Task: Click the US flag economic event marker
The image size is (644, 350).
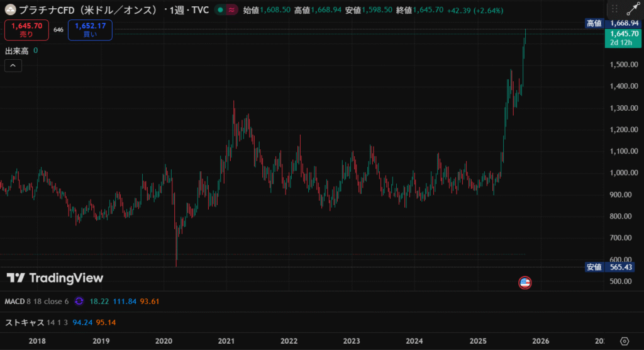Action: tap(525, 283)
